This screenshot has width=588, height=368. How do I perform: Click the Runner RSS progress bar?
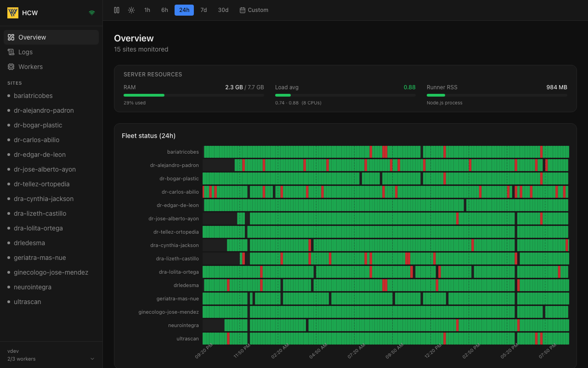(497, 95)
